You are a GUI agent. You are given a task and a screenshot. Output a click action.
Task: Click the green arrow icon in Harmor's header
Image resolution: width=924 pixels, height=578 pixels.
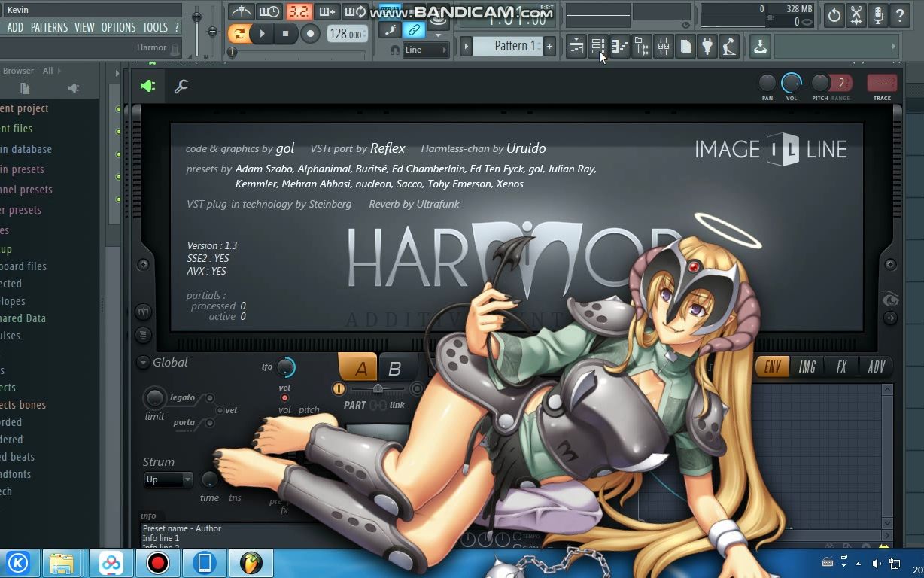(x=147, y=85)
